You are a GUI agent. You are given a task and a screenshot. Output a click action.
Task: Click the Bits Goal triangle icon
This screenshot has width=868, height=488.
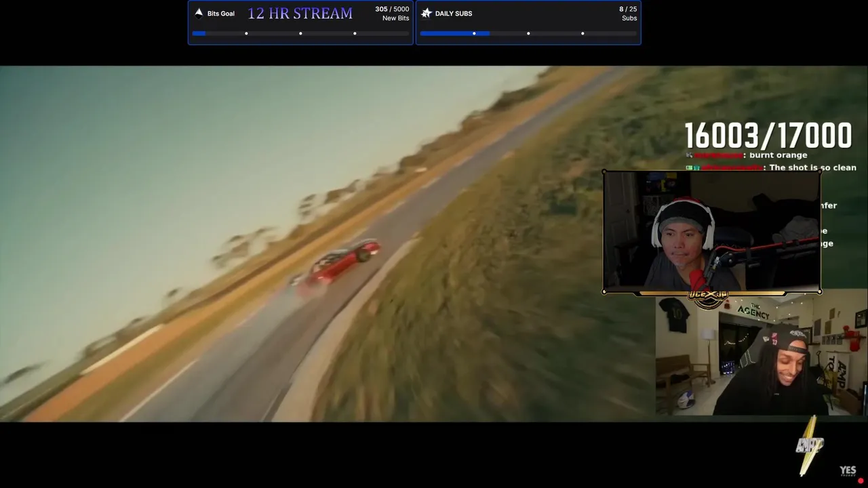(x=199, y=13)
